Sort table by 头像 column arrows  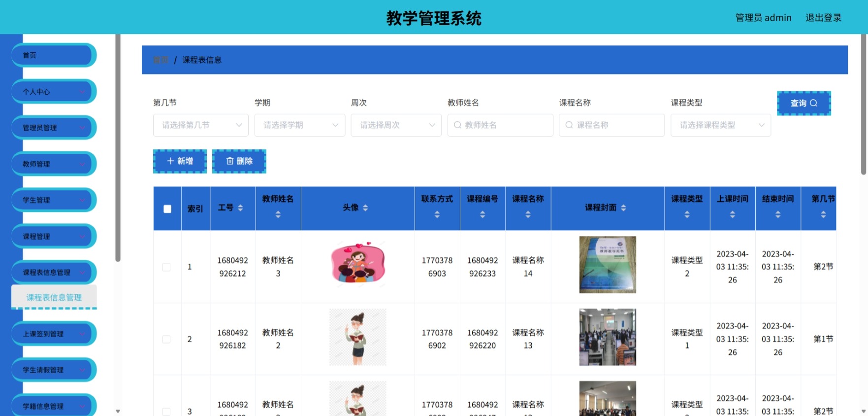365,208
